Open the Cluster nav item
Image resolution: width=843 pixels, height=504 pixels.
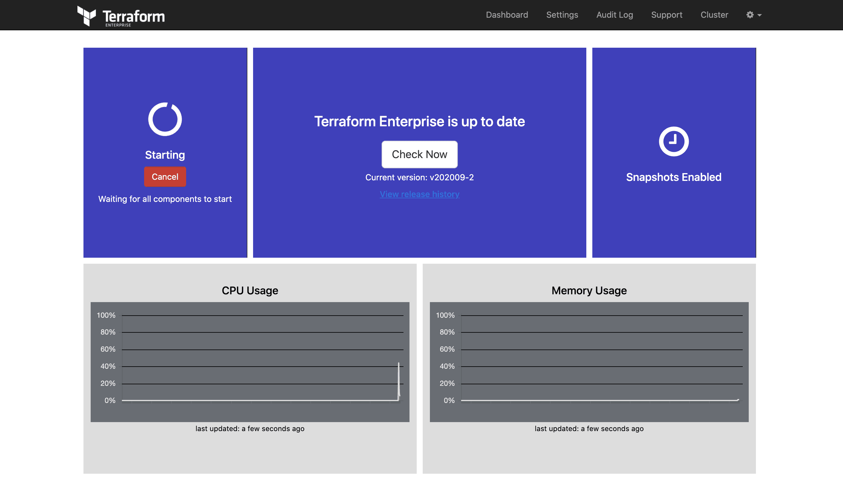pos(714,15)
